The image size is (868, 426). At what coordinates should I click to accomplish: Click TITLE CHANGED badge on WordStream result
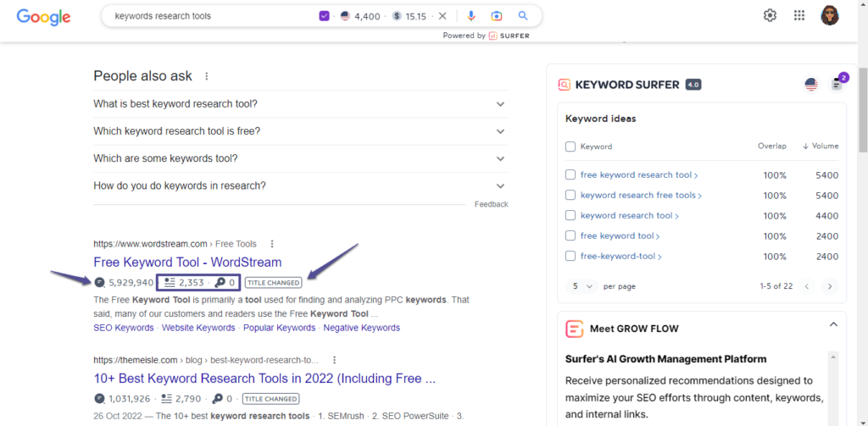point(274,283)
